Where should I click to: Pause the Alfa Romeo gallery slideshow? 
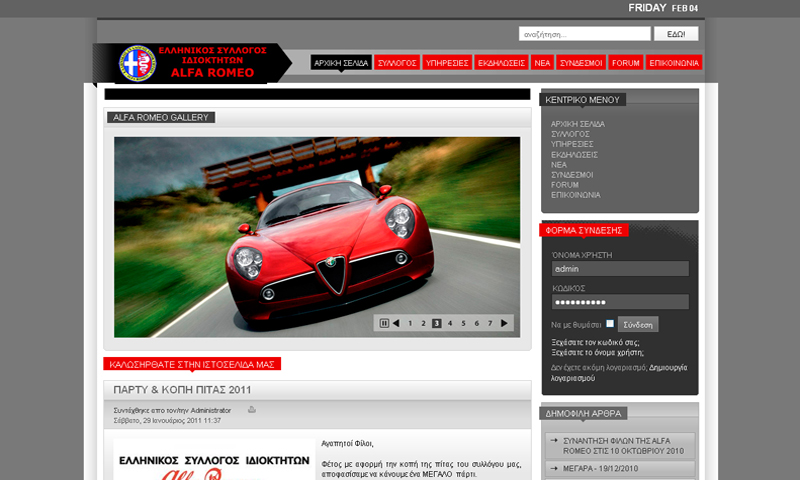tap(384, 323)
